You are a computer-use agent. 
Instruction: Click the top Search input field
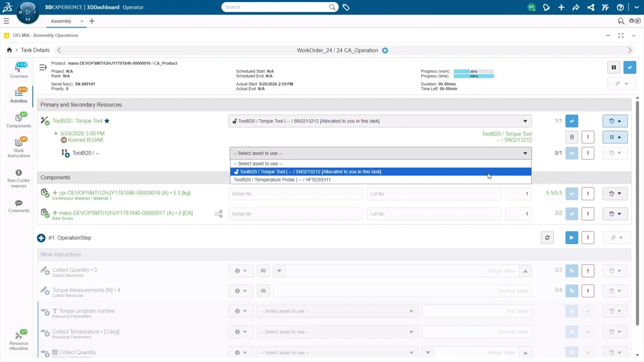(275, 7)
